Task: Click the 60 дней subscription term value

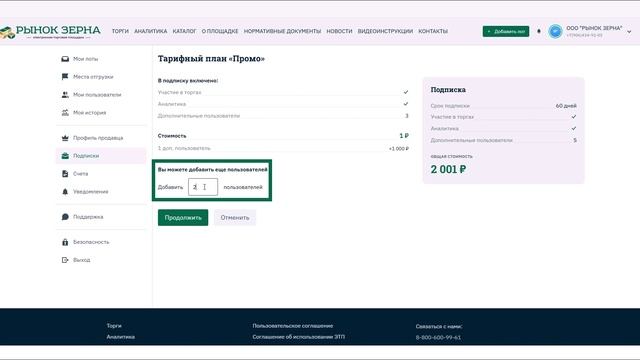Action: tap(566, 106)
